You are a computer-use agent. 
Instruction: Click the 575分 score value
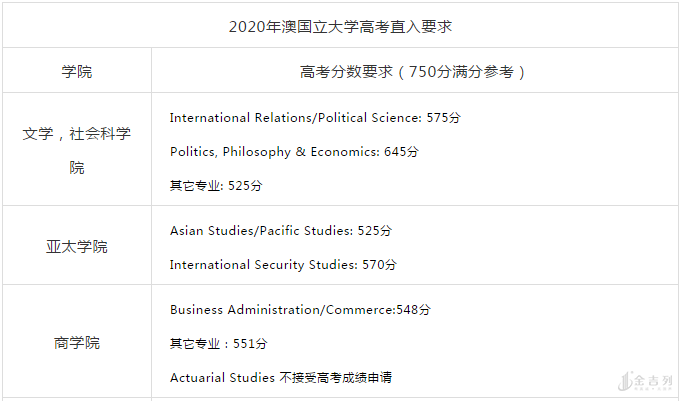444,118
